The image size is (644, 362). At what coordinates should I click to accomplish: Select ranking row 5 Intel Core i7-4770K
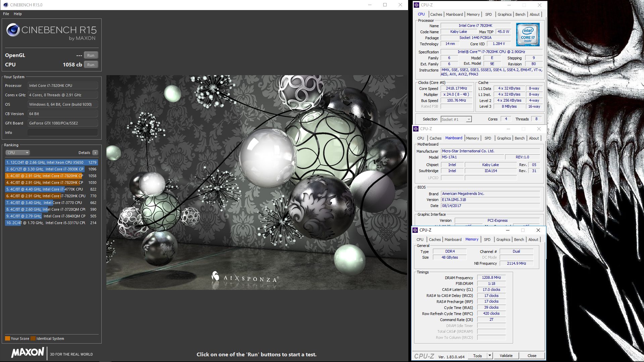coord(51,189)
